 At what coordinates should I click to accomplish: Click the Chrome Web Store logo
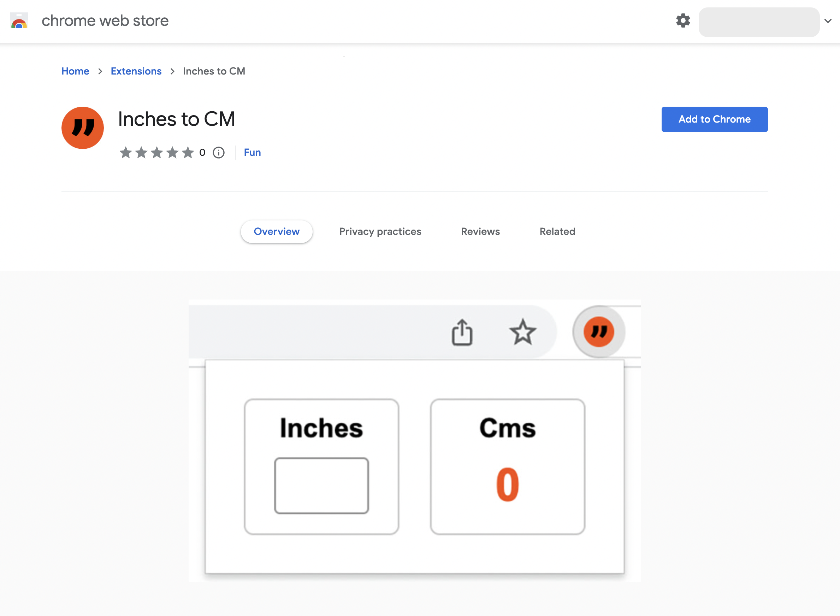pyautogui.click(x=19, y=21)
